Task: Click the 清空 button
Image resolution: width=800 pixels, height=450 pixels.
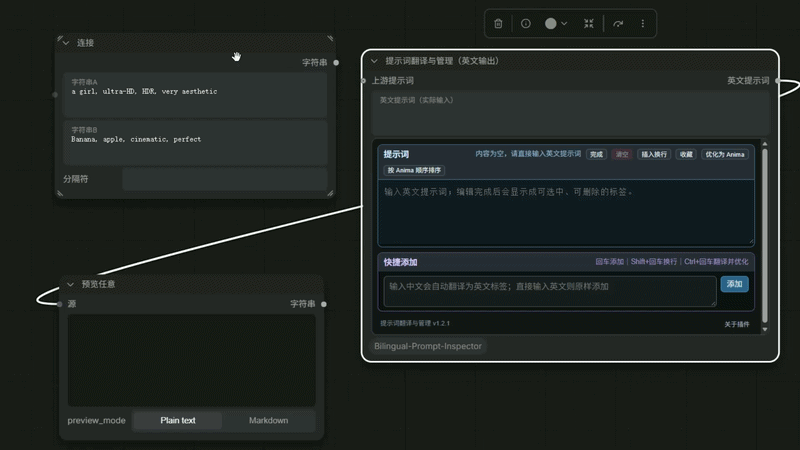Action: tap(621, 155)
